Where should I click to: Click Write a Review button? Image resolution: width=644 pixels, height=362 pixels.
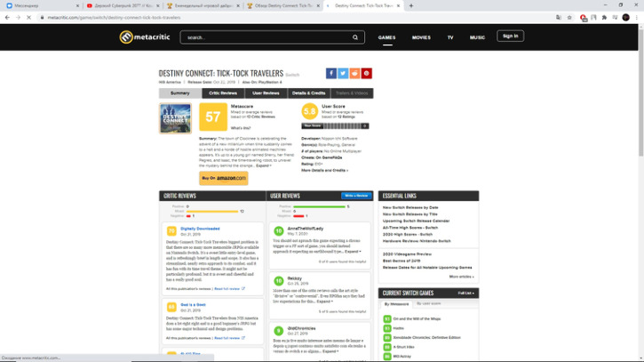(x=356, y=196)
